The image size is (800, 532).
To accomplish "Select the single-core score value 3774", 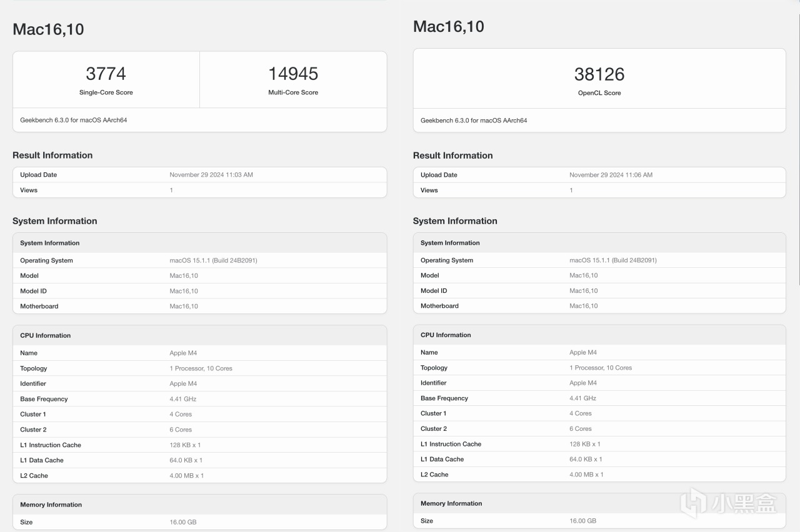I will click(x=106, y=74).
